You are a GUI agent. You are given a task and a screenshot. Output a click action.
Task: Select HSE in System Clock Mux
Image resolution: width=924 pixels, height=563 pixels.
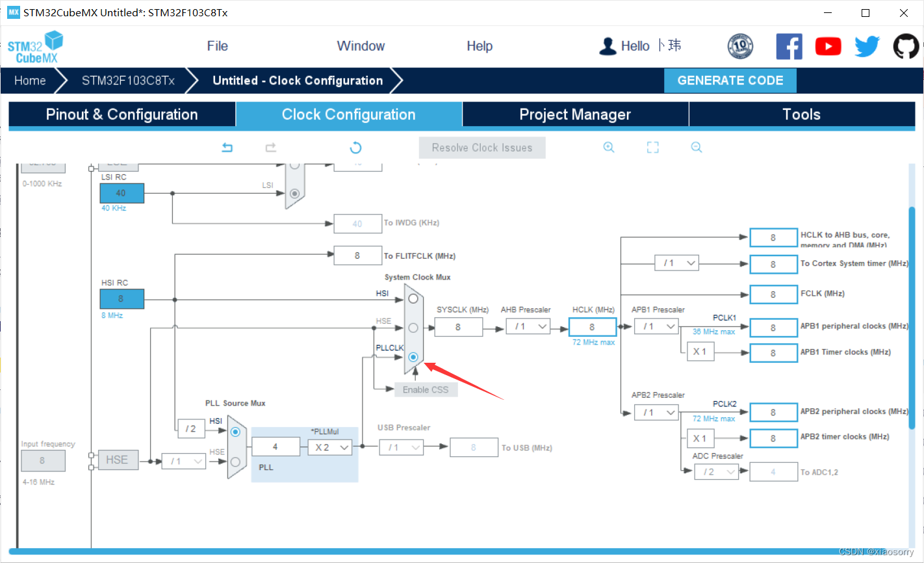pyautogui.click(x=413, y=328)
